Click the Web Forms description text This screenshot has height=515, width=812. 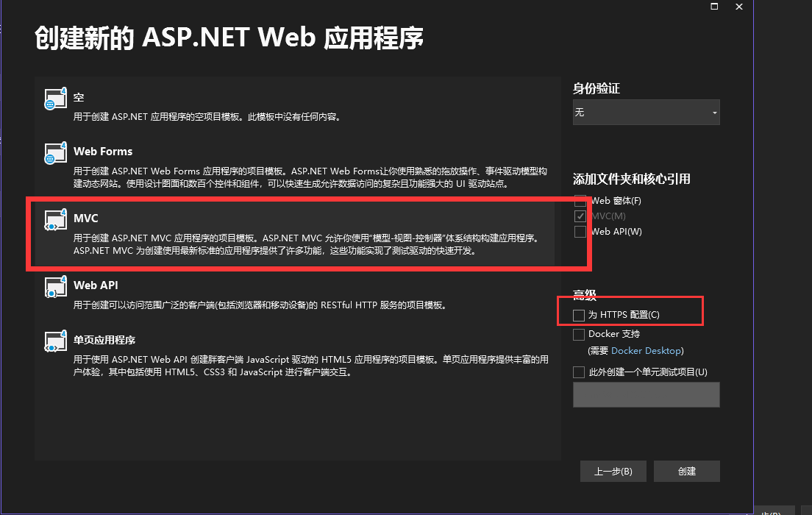tap(310, 177)
